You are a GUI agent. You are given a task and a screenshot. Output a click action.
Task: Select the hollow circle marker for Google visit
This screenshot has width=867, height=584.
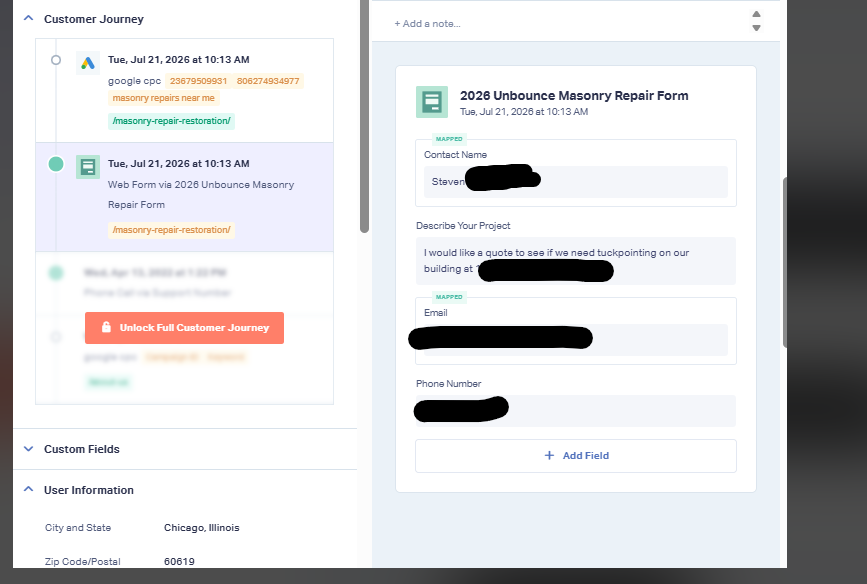pos(56,60)
